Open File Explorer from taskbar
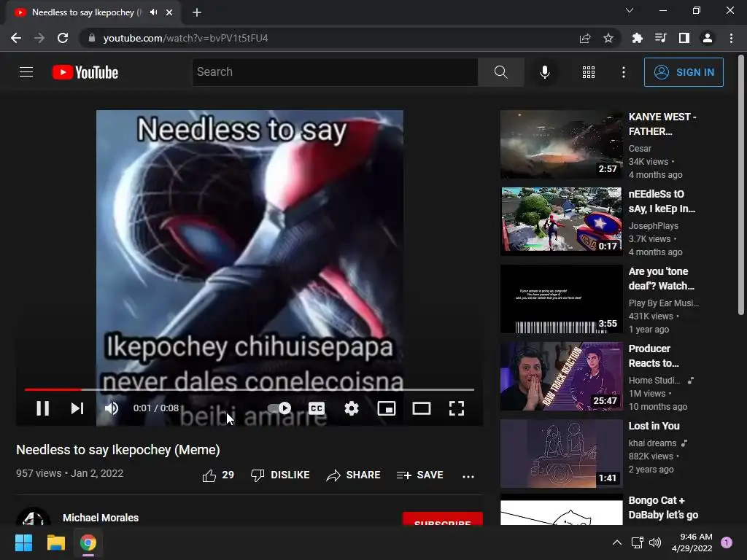This screenshot has height=560, width=747. pyautogui.click(x=55, y=542)
